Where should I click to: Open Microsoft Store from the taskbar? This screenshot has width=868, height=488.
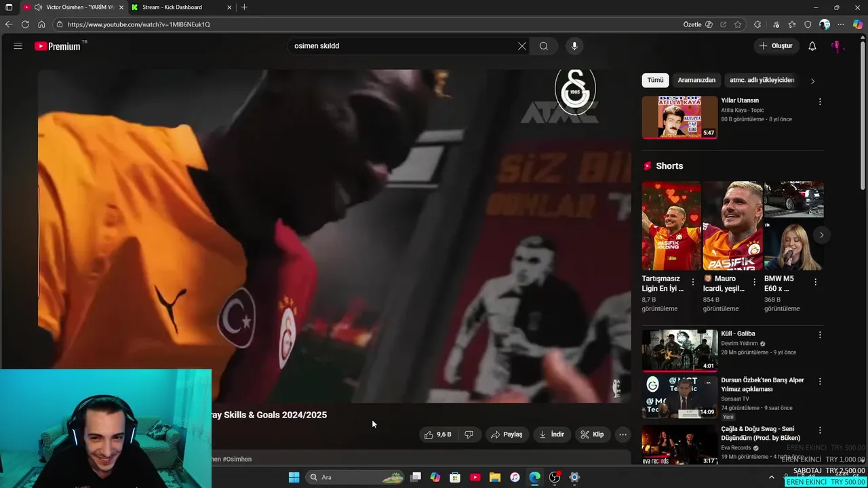tap(455, 477)
